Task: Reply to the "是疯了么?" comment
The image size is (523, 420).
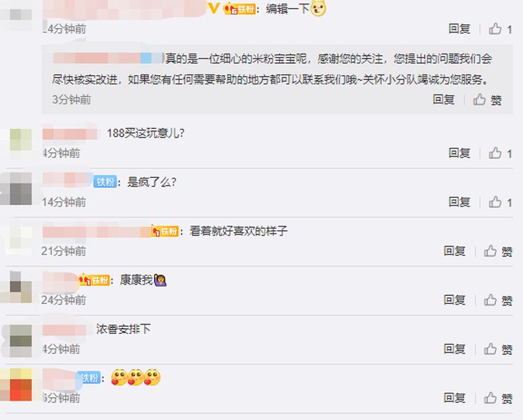Action: point(459,202)
